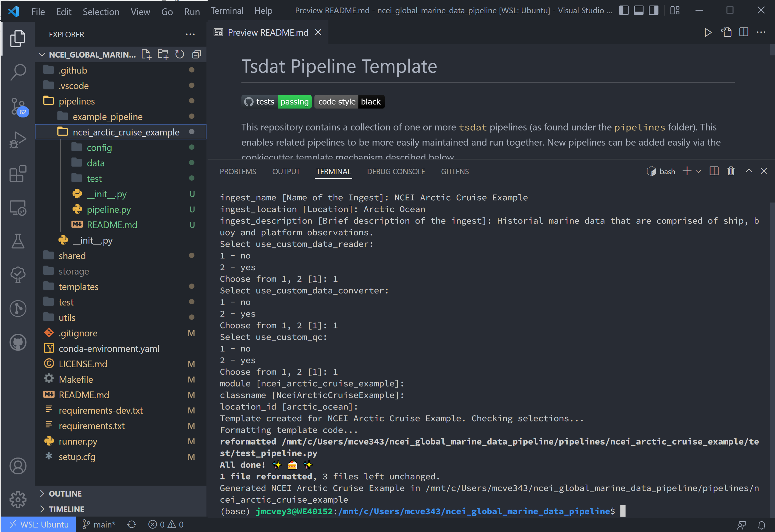Click the main* branch in status bar

point(99,524)
